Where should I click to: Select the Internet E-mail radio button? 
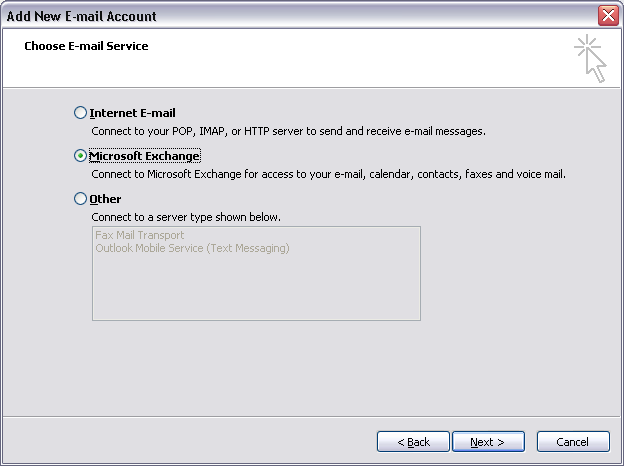coord(80,113)
